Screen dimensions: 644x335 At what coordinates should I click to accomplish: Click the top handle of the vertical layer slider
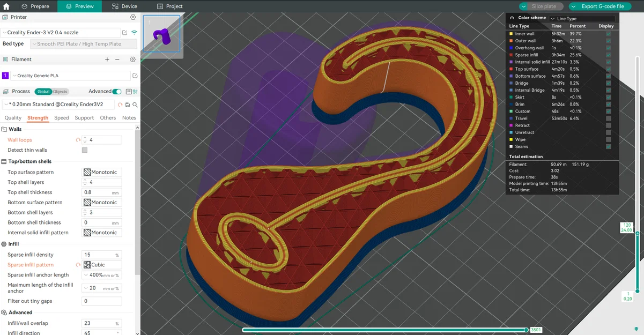click(x=638, y=233)
